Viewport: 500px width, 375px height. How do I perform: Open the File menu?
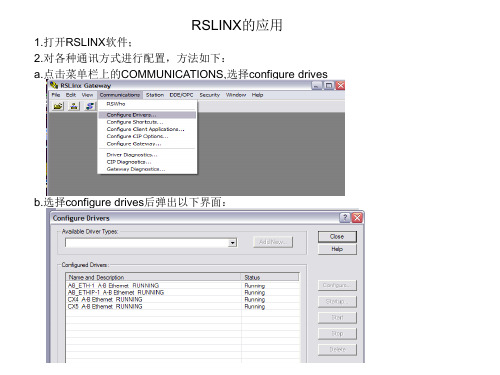click(56, 95)
